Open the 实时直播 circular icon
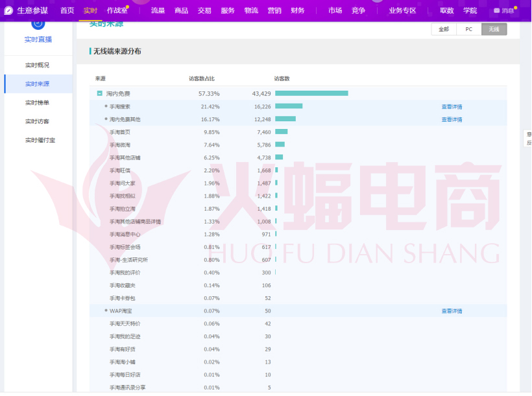This screenshot has width=532, height=396. point(38,25)
